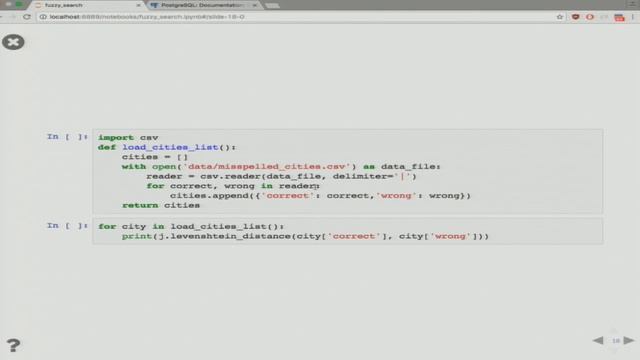Screen dimensions: 640x360
Task: Switch to the PostgreSQL Documentation tab
Action: [204, 5]
